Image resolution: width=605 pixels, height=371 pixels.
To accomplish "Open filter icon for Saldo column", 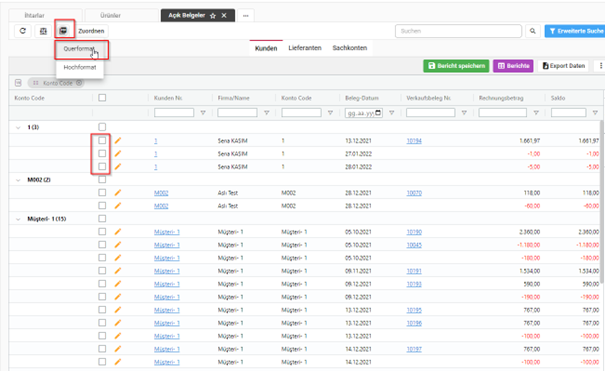I will point(595,113).
